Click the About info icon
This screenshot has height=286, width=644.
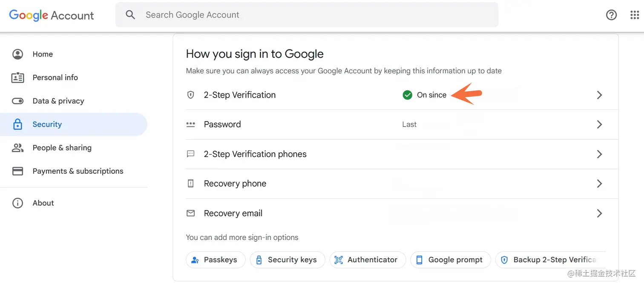[x=17, y=203]
